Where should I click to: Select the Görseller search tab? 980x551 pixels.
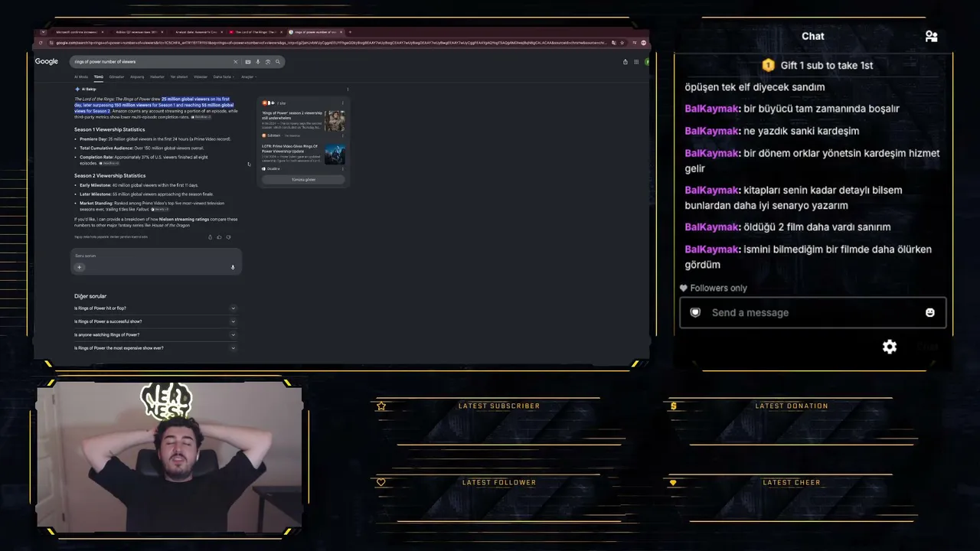click(x=116, y=77)
